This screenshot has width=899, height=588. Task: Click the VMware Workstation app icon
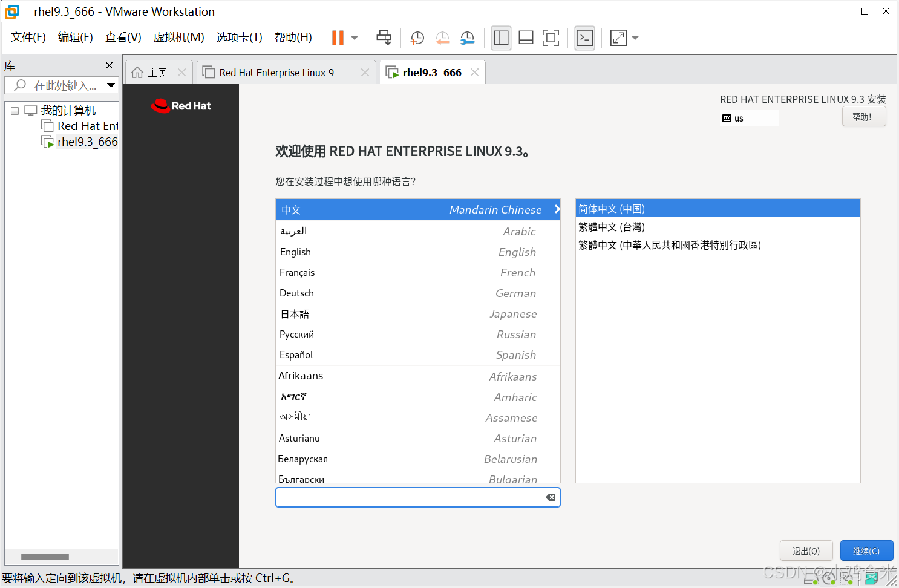pos(12,11)
